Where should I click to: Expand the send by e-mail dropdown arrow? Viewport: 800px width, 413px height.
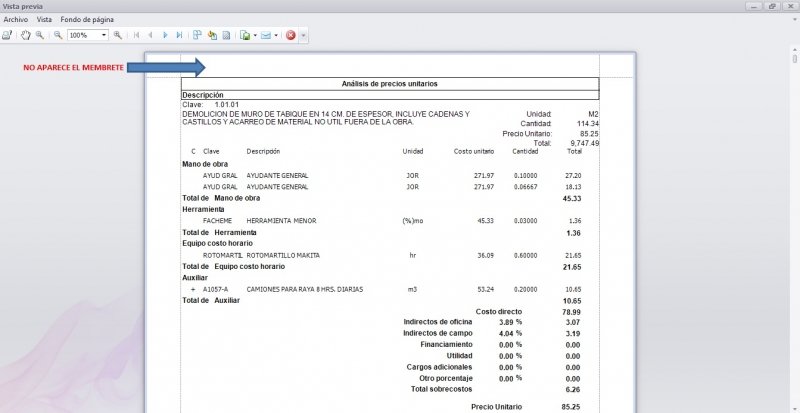click(x=276, y=35)
